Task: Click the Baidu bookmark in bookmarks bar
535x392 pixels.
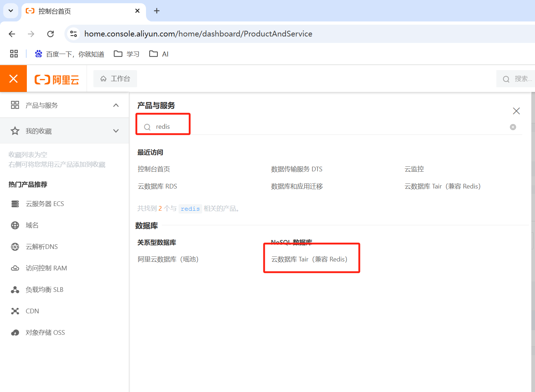Action: (69, 54)
